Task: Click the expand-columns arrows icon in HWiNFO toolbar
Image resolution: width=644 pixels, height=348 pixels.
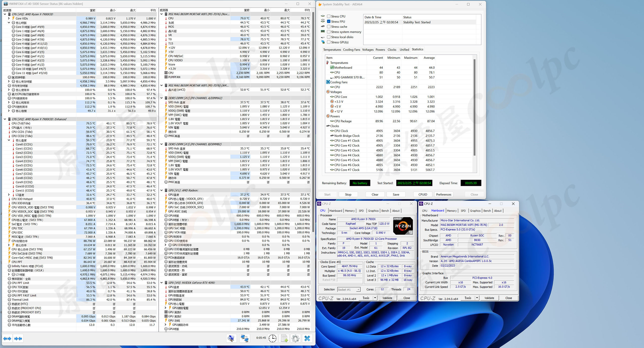Action: click(7, 338)
